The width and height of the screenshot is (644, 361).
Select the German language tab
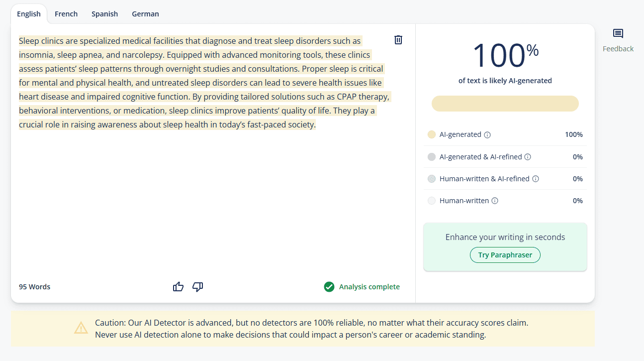[x=145, y=14]
